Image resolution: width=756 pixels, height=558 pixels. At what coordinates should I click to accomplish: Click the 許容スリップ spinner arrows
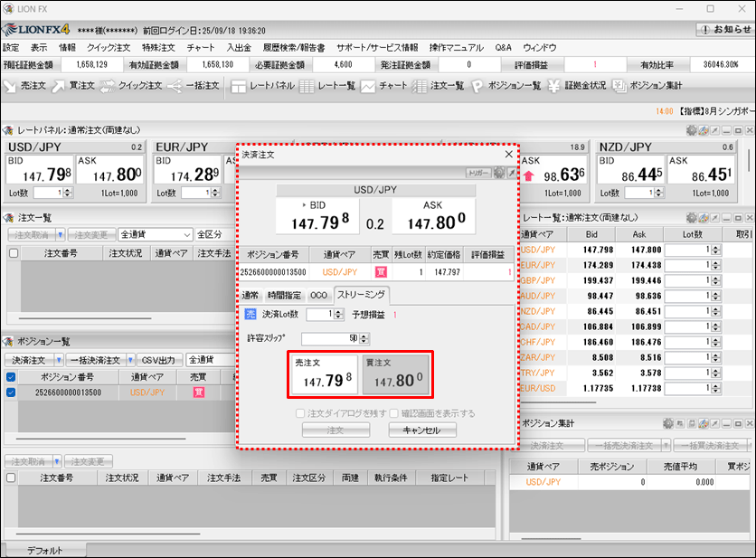(x=364, y=338)
